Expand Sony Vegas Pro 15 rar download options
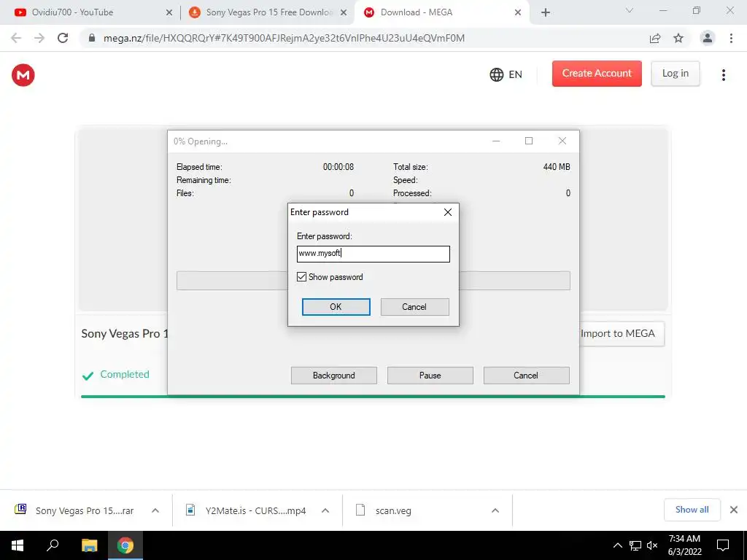747x560 pixels. [155, 510]
